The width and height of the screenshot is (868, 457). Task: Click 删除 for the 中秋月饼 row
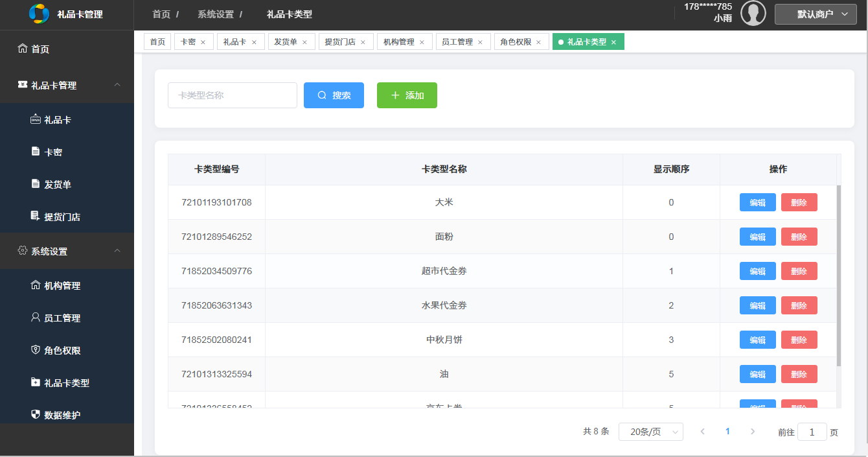point(799,340)
